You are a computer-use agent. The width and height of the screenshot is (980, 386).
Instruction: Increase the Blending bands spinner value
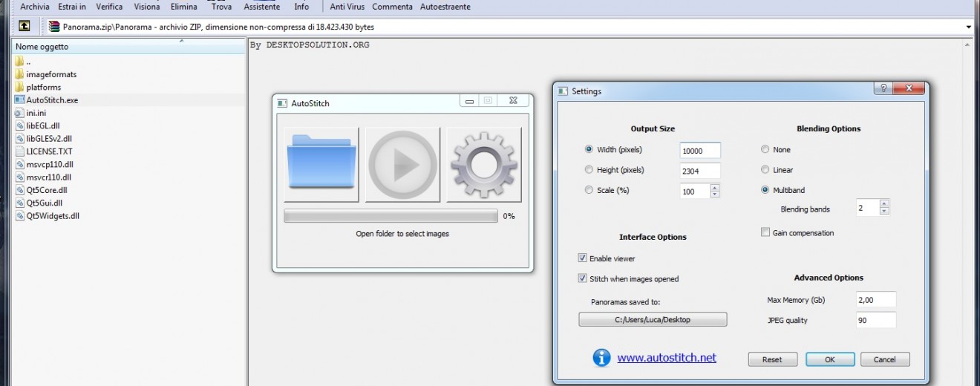[x=883, y=204]
